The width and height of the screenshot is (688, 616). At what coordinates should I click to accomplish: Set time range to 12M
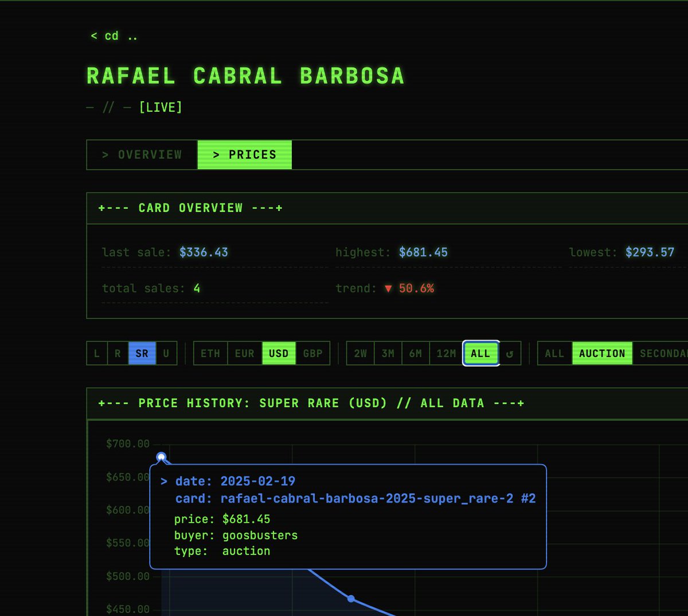(x=447, y=353)
